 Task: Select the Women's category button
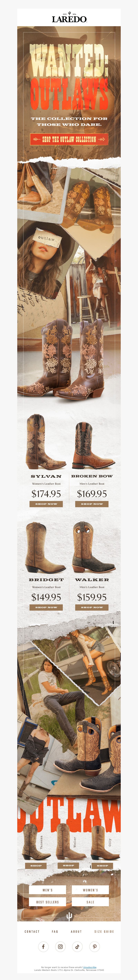coord(90,890)
